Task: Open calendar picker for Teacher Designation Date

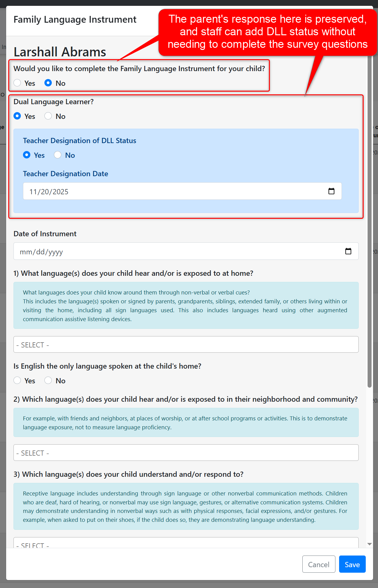Action: 331,191
